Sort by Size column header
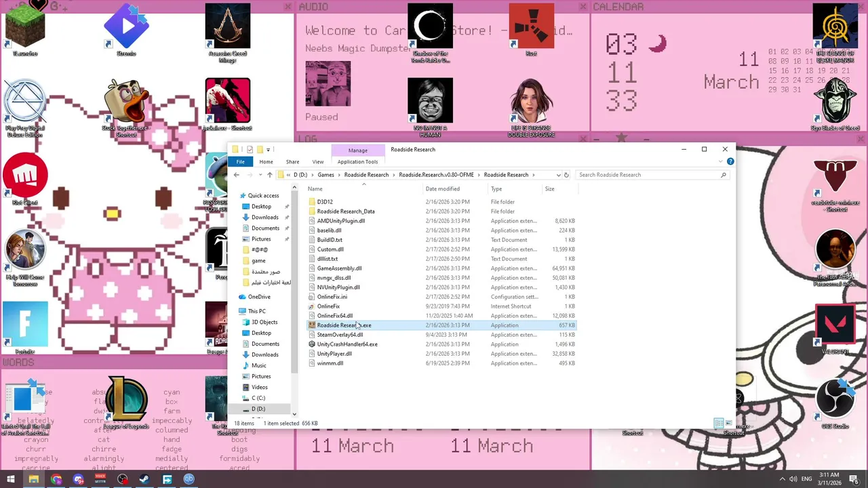The height and width of the screenshot is (488, 868). [559, 189]
